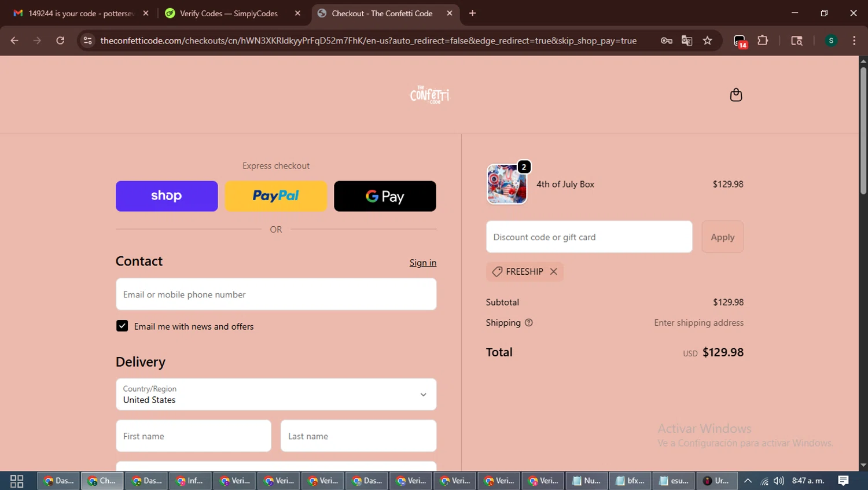
Task: Open Google Translate for this page
Action: 687,40
